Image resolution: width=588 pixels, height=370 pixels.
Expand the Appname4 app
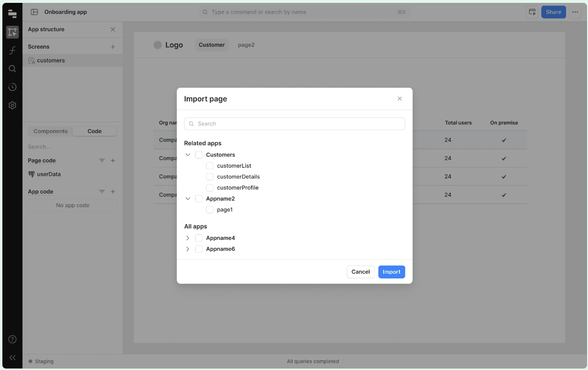188,237
